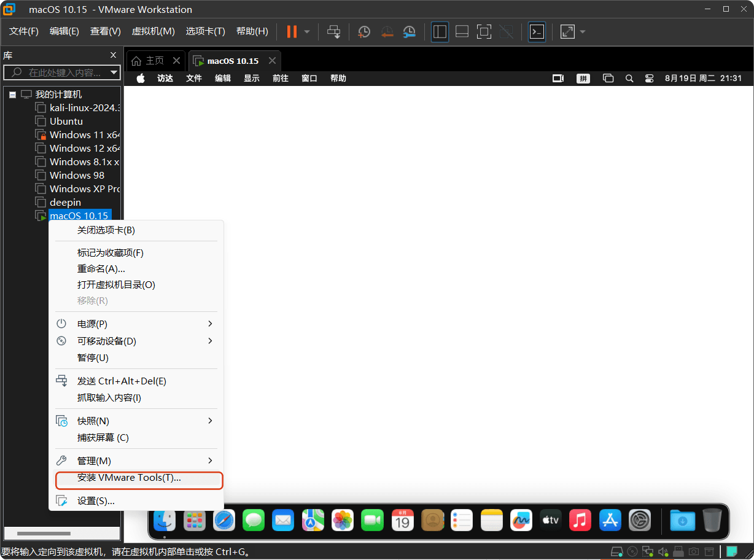
Task: Open Safari from the macOS dock
Action: point(223,520)
